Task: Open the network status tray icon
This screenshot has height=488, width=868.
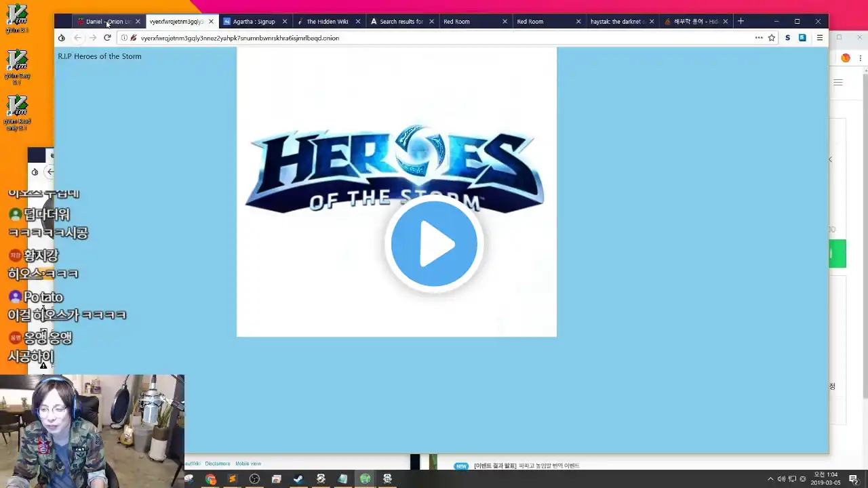Action: [x=793, y=479]
